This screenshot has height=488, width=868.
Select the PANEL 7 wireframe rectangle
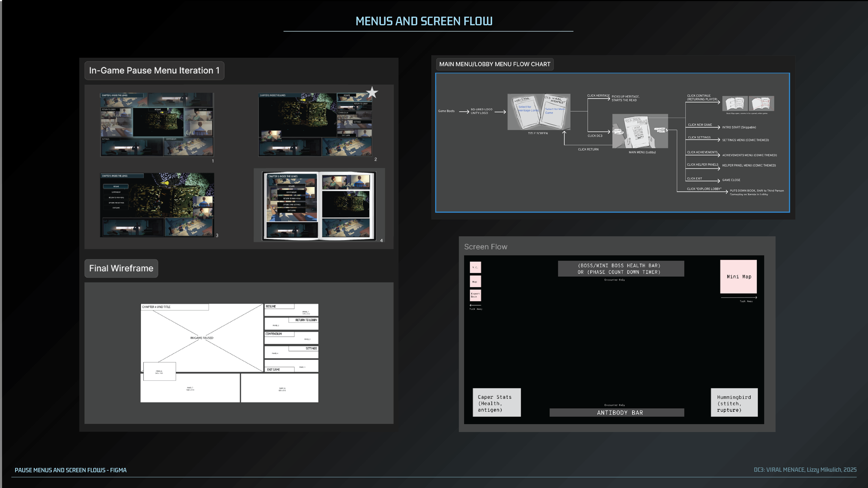tap(190, 388)
